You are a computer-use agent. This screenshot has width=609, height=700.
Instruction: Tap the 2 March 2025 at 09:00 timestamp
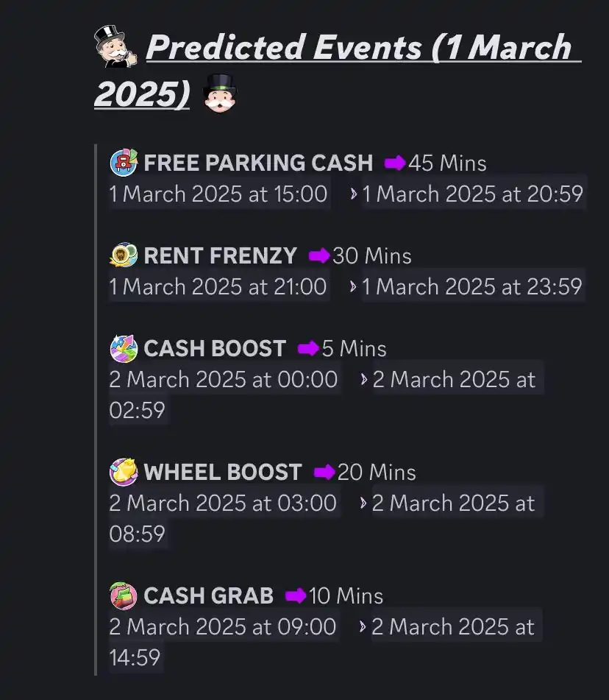[x=223, y=627]
